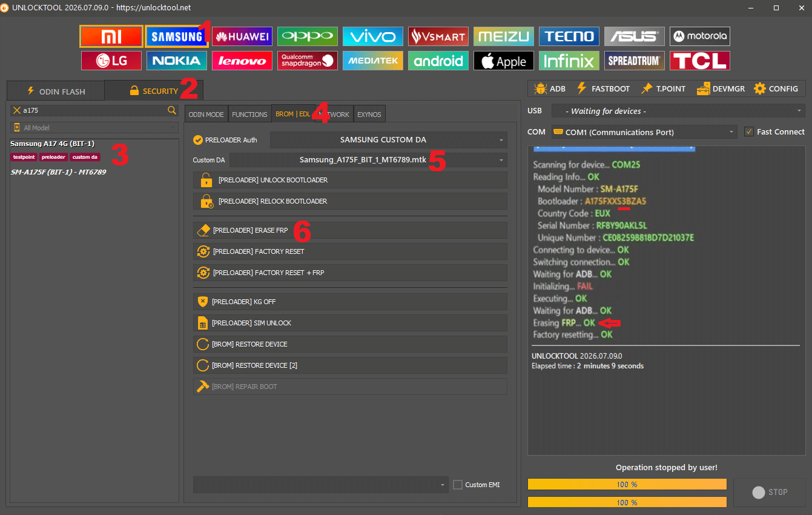This screenshot has width=812, height=515.
Task: Click the STOP button
Action: click(x=770, y=493)
